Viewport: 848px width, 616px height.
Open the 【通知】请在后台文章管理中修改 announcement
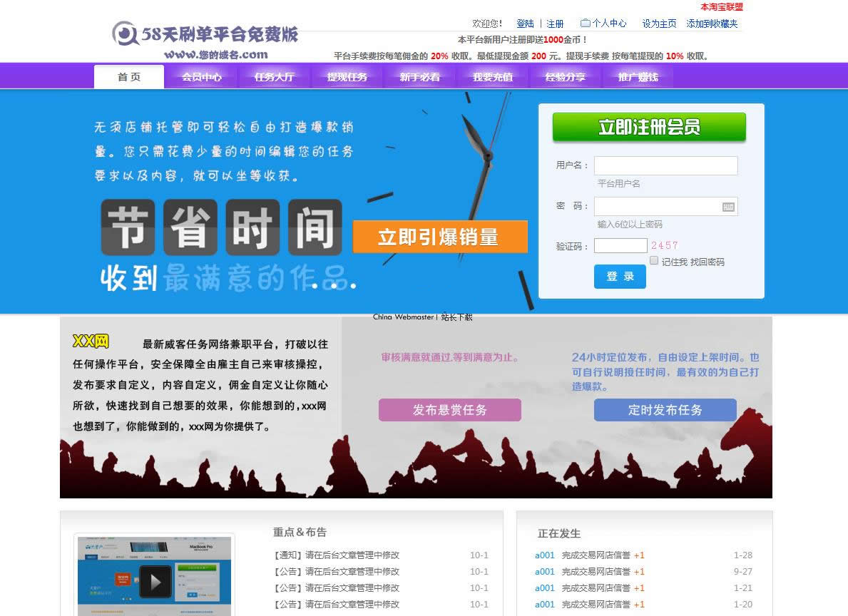(x=337, y=555)
